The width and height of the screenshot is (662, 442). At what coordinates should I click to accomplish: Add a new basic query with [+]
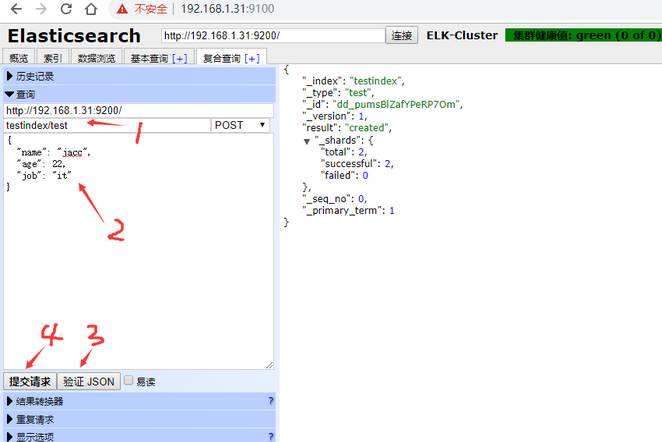[x=180, y=59]
